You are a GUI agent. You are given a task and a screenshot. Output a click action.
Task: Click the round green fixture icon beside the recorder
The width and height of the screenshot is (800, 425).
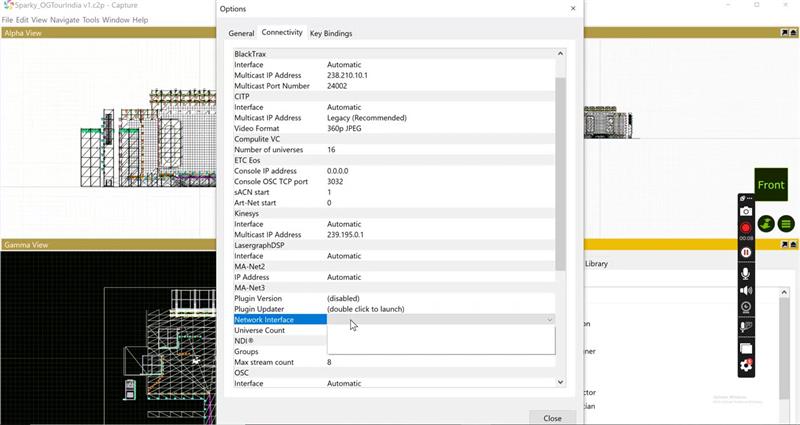click(766, 223)
